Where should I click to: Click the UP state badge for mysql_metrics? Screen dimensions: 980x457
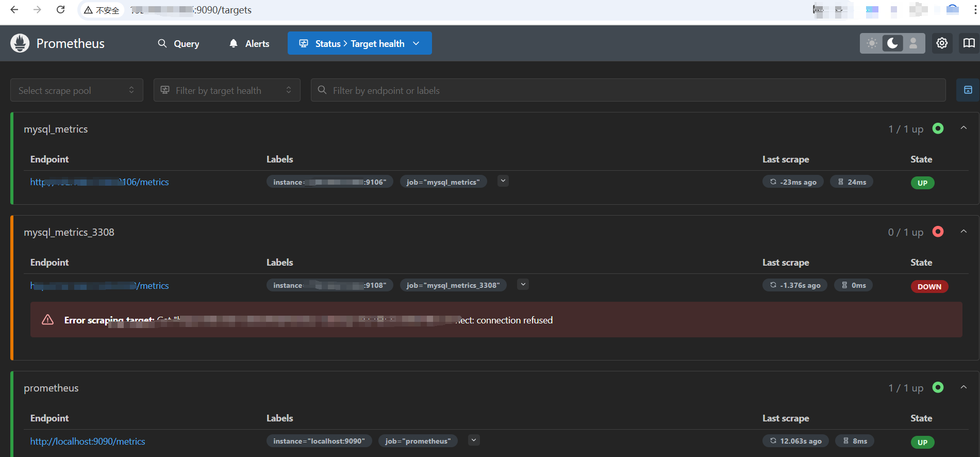coord(922,183)
